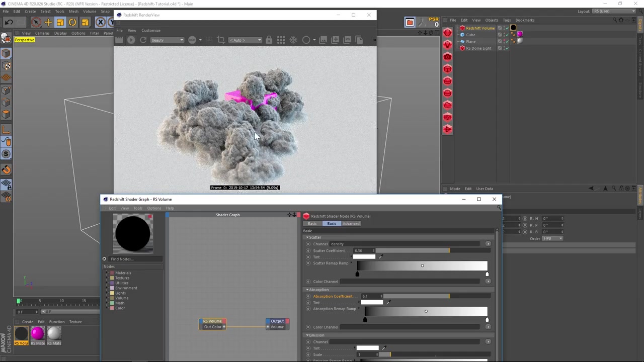The image size is (644, 362).
Task: Open the Customize menu in RenderView
Action: tap(151, 30)
